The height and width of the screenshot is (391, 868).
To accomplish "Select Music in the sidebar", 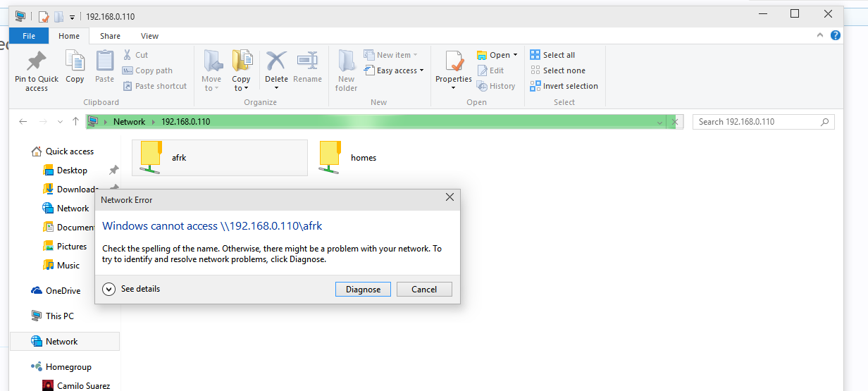I will (x=68, y=266).
